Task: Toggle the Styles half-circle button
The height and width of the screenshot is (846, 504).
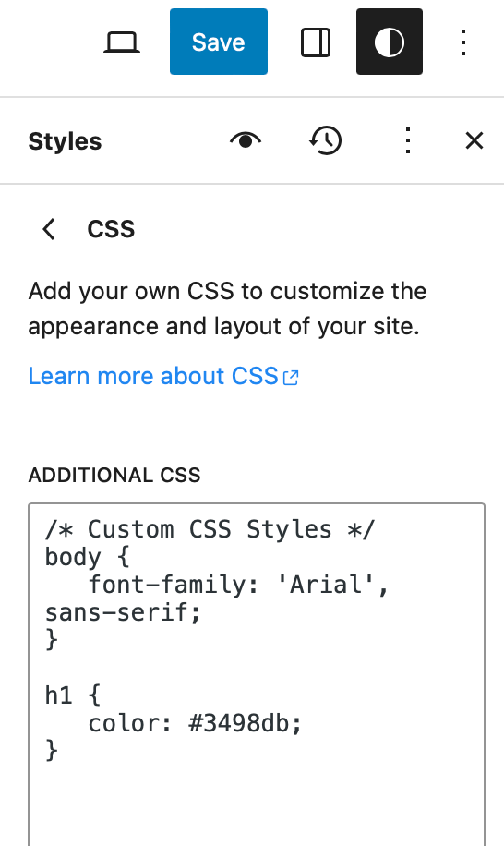Action: tap(390, 42)
